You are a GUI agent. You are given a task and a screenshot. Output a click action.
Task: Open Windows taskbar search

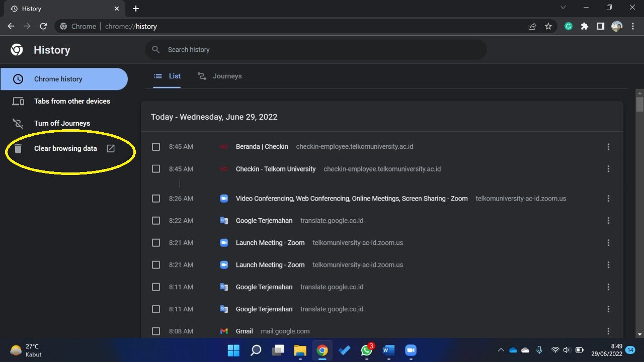(x=256, y=350)
